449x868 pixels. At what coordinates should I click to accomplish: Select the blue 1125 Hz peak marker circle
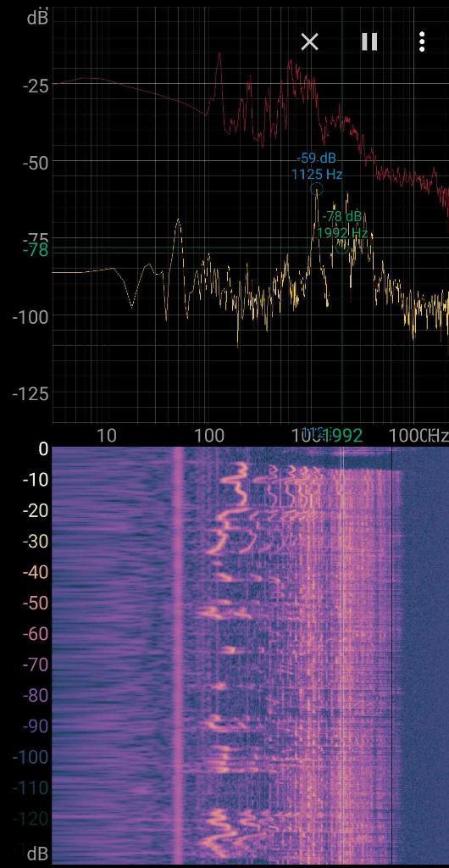coord(316,189)
